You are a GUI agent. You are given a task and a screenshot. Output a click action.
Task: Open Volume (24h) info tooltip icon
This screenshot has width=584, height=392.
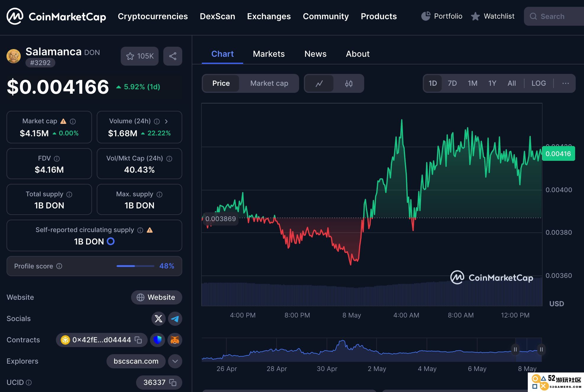[x=157, y=122]
